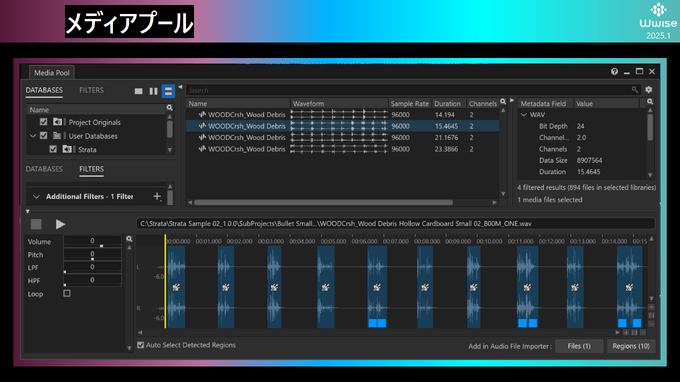Toggle Auto Select Detected Regions checkbox
The height and width of the screenshot is (382, 680).
141,345
